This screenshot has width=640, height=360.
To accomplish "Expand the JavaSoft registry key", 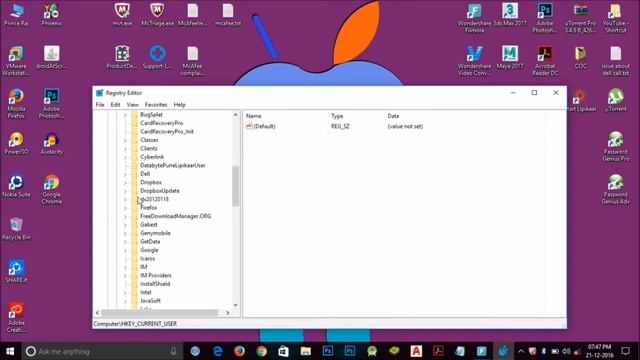I will (x=125, y=301).
